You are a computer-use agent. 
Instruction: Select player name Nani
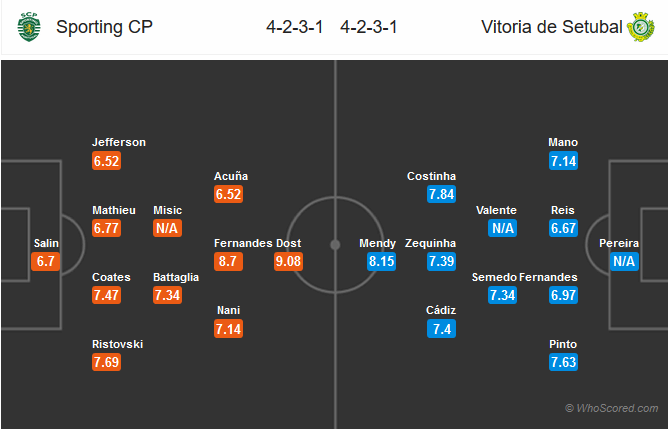point(228,310)
